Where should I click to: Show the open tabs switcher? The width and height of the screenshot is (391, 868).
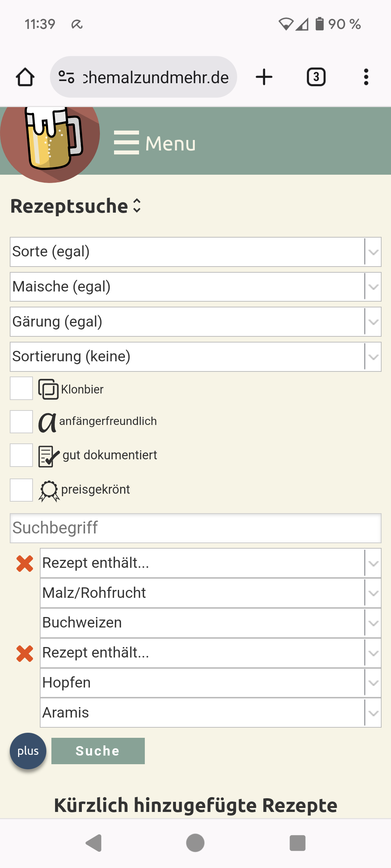point(316,77)
